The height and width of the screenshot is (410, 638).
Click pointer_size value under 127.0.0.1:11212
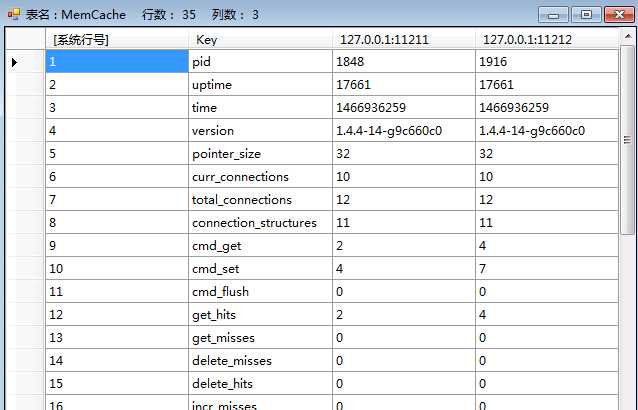tap(546, 154)
